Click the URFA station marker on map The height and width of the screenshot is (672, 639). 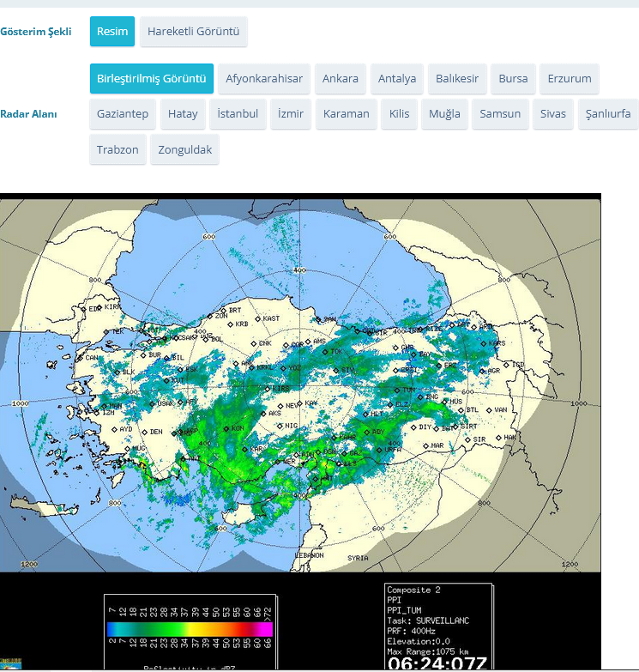tap(379, 450)
